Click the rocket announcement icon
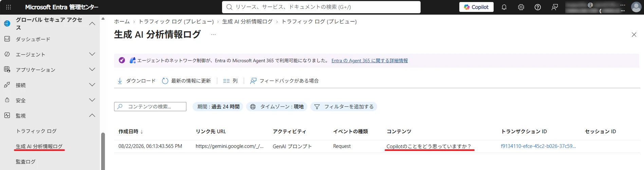The width and height of the screenshot is (644, 170). (122, 60)
